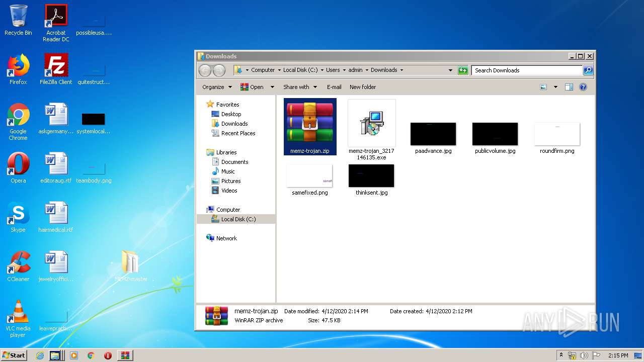Viewport: 644px width, 362px height.
Task: Change view using the views icon
Action: click(543, 87)
